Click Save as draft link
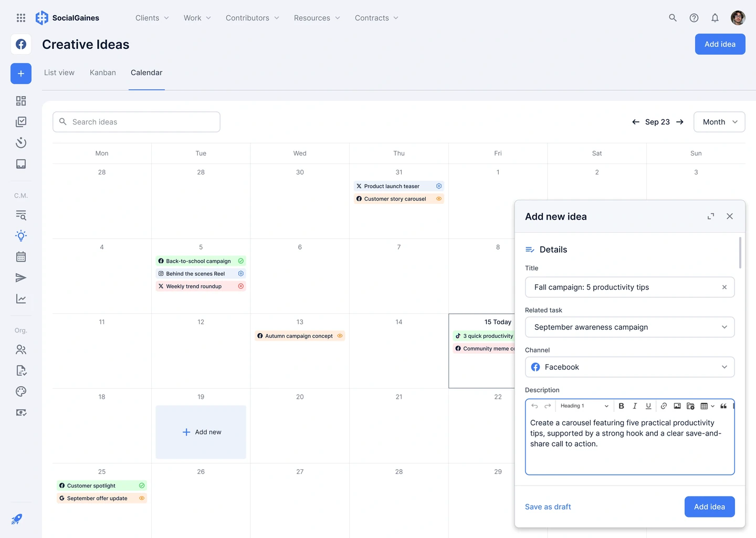Image resolution: width=756 pixels, height=538 pixels. point(548,507)
